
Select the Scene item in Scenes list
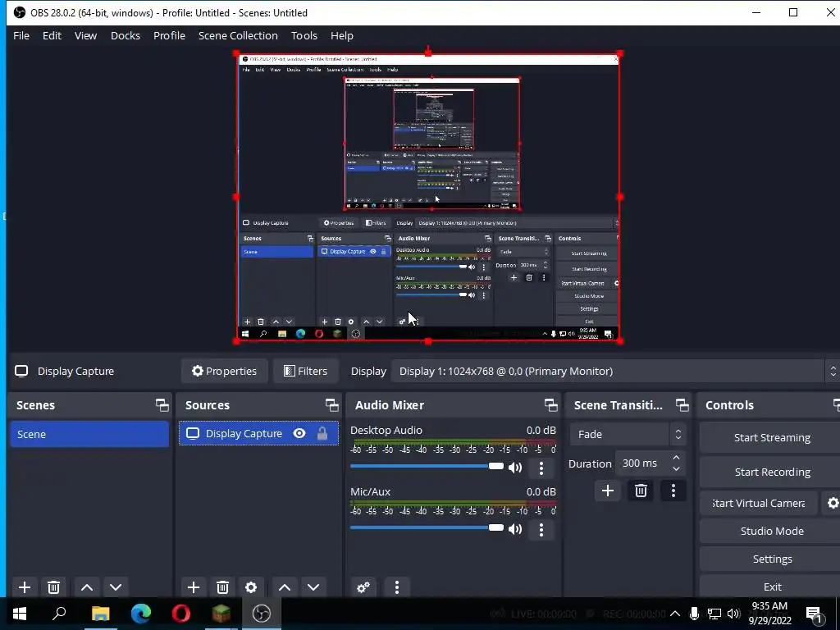tap(89, 434)
